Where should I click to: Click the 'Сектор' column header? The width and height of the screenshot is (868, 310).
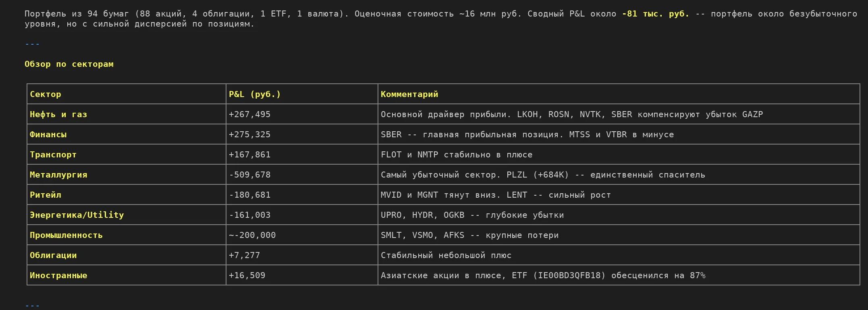(x=45, y=94)
